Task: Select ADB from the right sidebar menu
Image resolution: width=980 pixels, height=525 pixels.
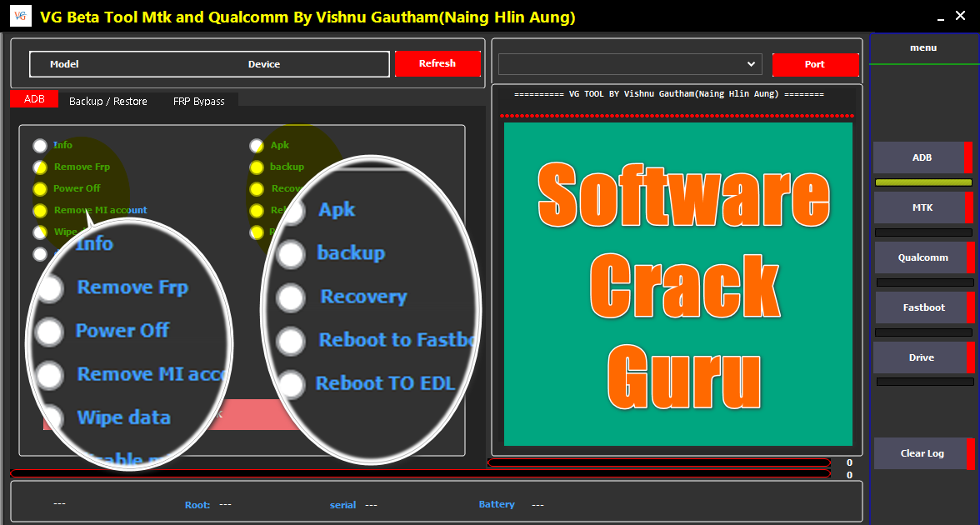Action: tap(922, 157)
